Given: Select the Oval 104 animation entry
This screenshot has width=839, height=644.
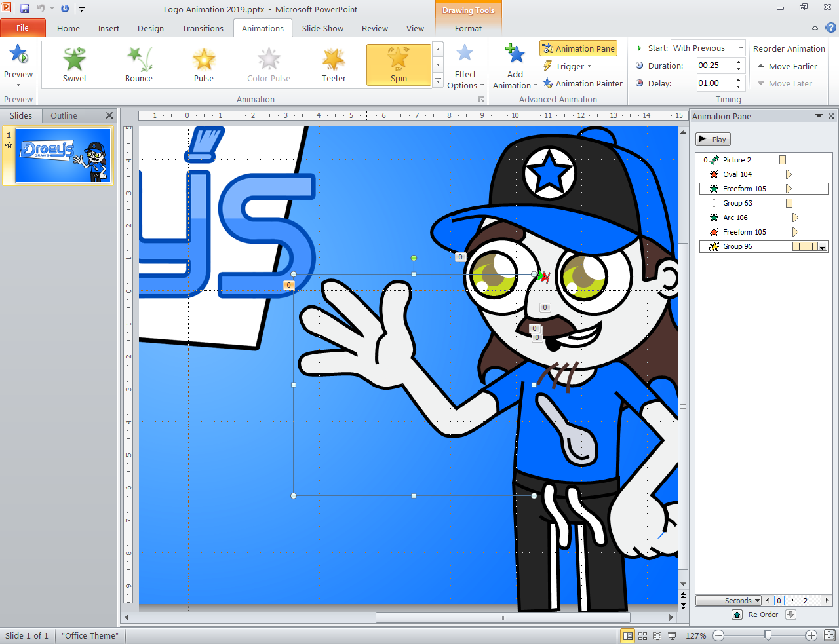Looking at the screenshot, I should 764,174.
